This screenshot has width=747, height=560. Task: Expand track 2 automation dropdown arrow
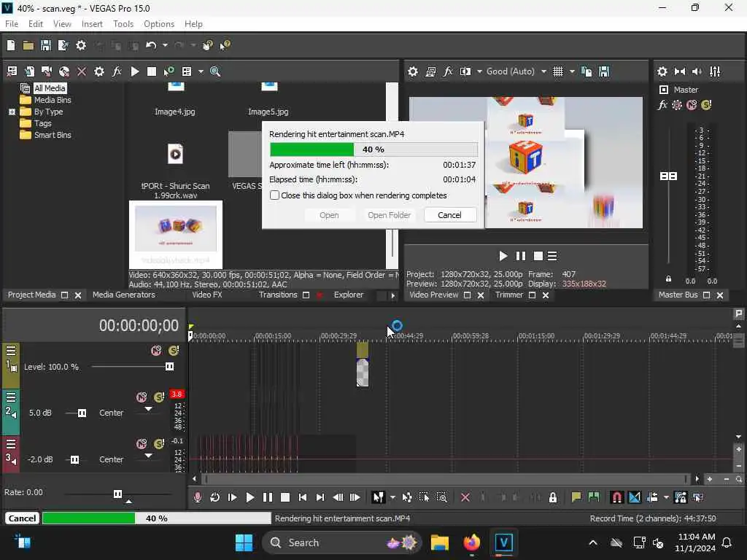pyautogui.click(x=149, y=409)
